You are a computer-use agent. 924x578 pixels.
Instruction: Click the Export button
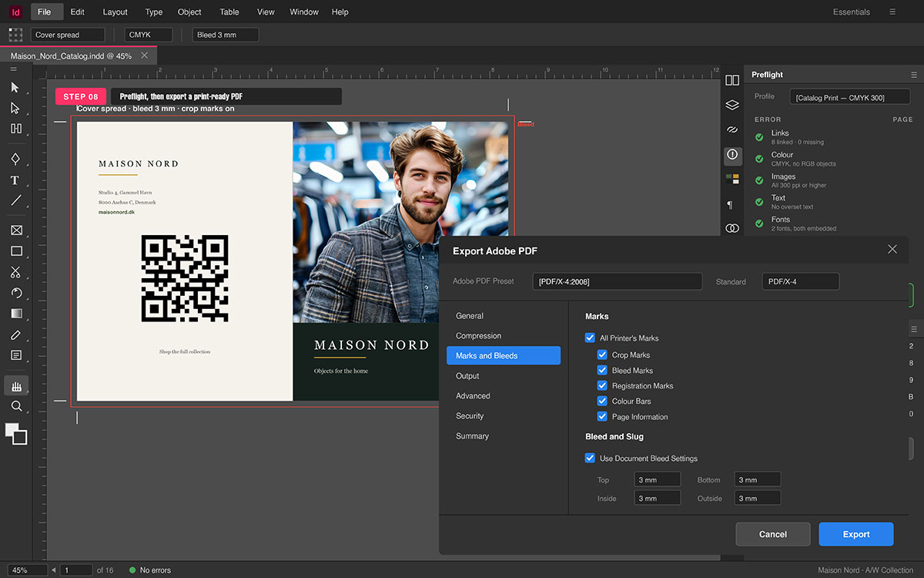point(856,534)
